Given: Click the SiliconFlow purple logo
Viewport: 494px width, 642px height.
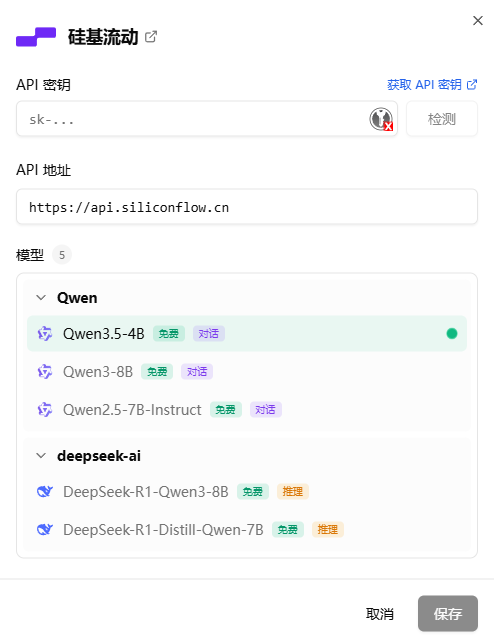Looking at the screenshot, I should point(36,37).
